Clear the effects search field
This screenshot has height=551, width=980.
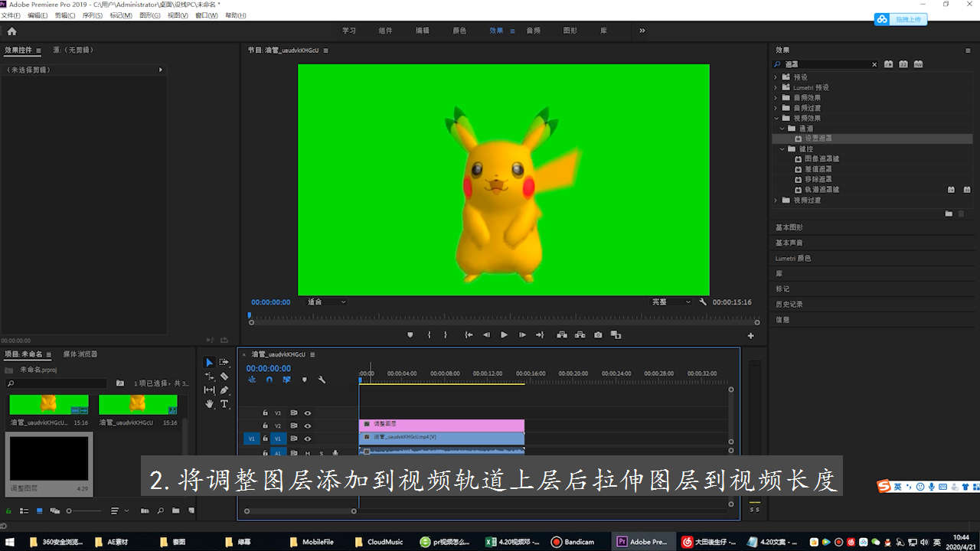(x=874, y=65)
